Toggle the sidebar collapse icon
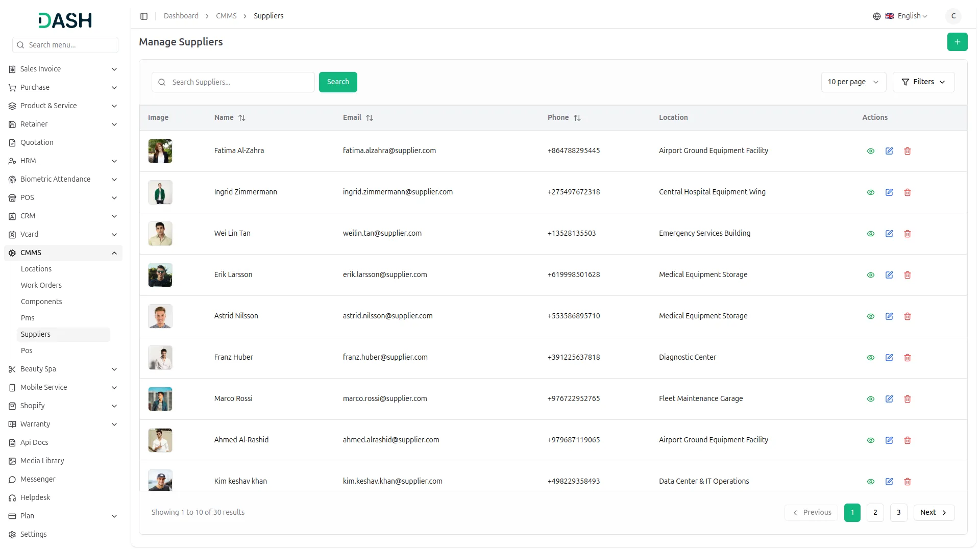The image size is (980, 551). (x=144, y=16)
